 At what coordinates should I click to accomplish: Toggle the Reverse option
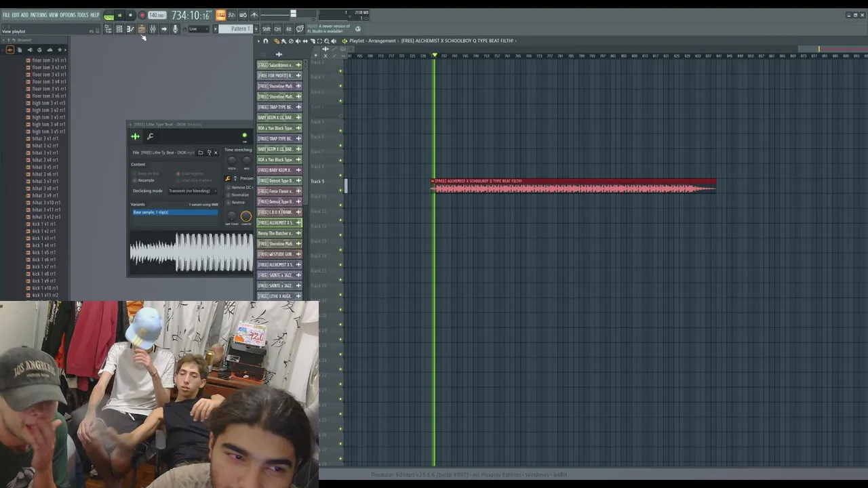[x=237, y=203]
